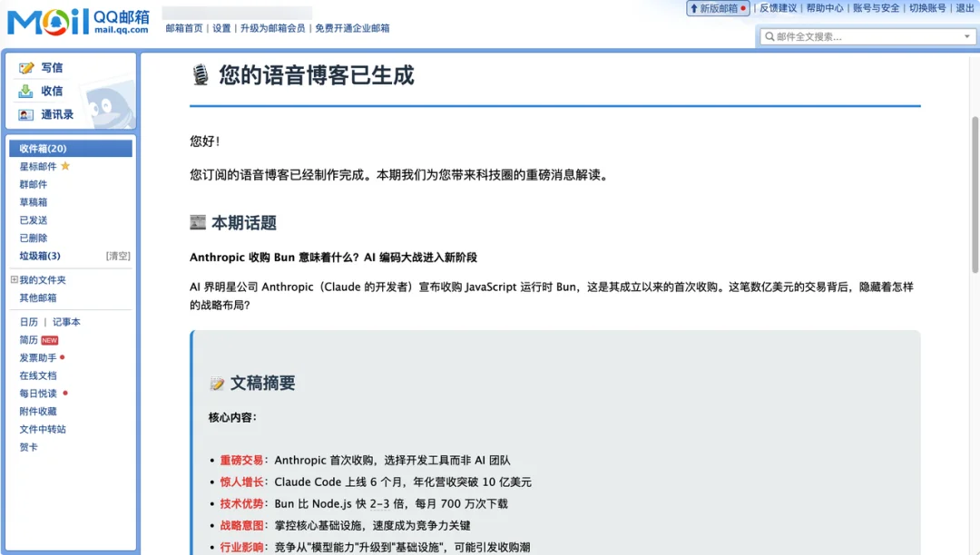Open contacts via the 通讯录 icon

coord(24,113)
